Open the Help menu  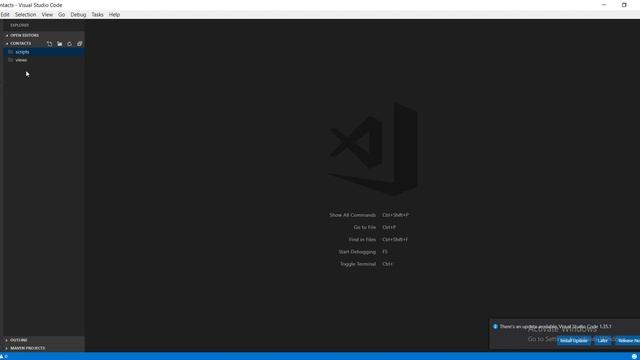tap(114, 15)
